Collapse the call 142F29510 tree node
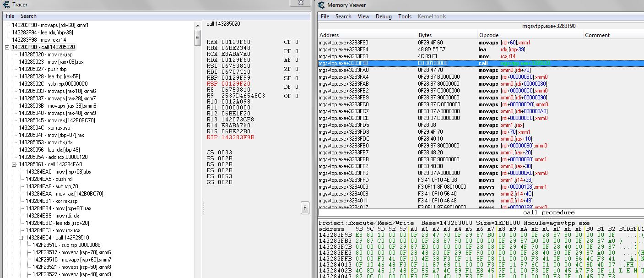The height and width of the screenshot is (278, 644). click(x=21, y=238)
